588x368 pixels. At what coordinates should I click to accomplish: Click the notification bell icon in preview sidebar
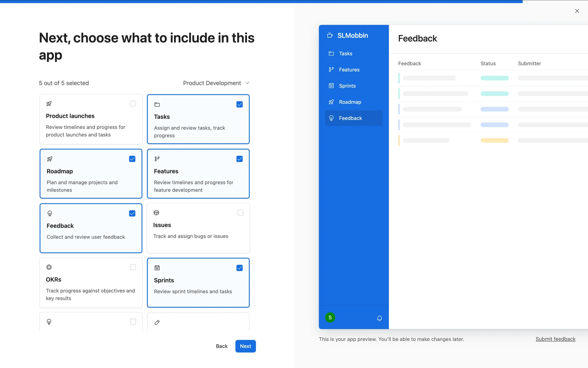(379, 318)
